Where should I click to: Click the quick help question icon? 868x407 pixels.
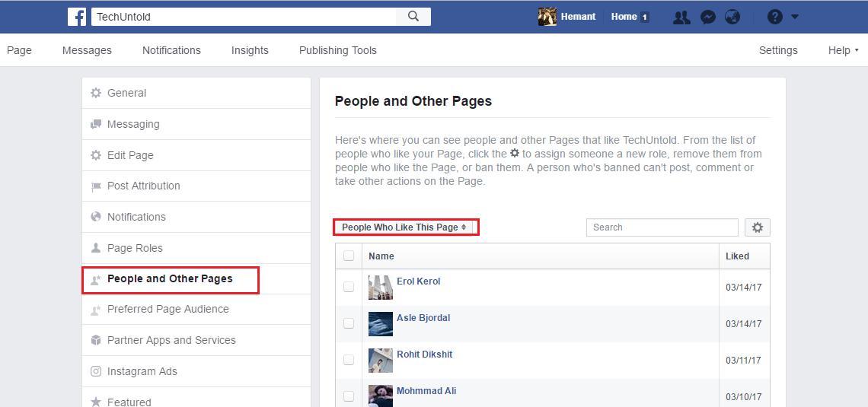pos(775,17)
